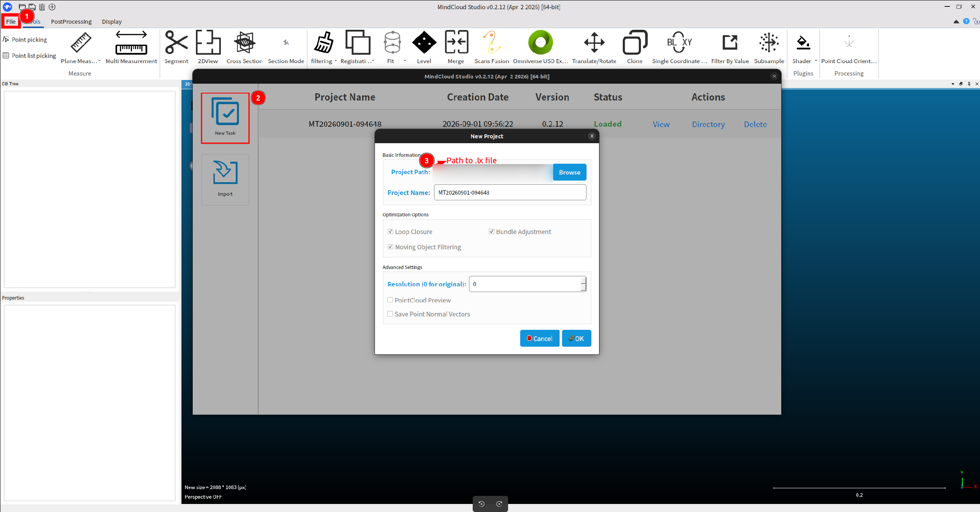Click the filtering brush icon
This screenshot has width=980, height=512.
pos(324,42)
